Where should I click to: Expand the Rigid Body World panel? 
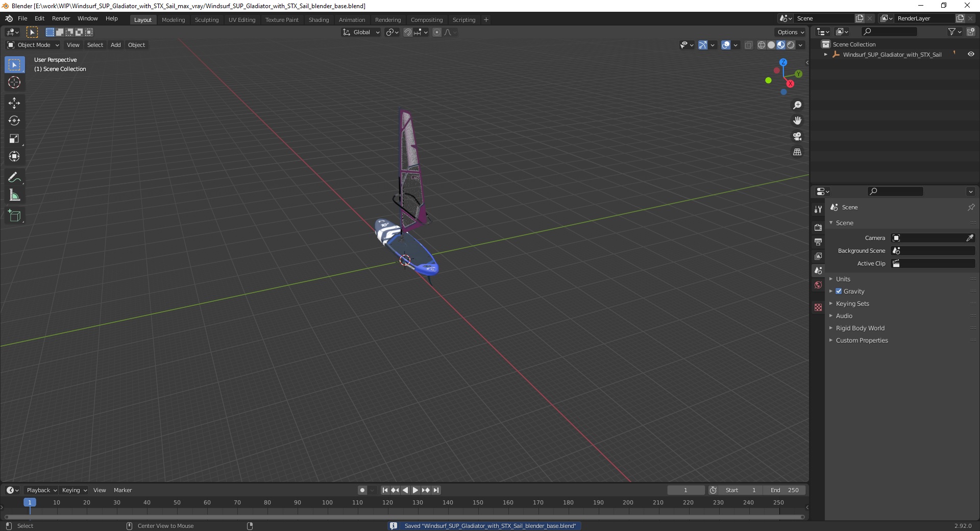click(x=860, y=328)
